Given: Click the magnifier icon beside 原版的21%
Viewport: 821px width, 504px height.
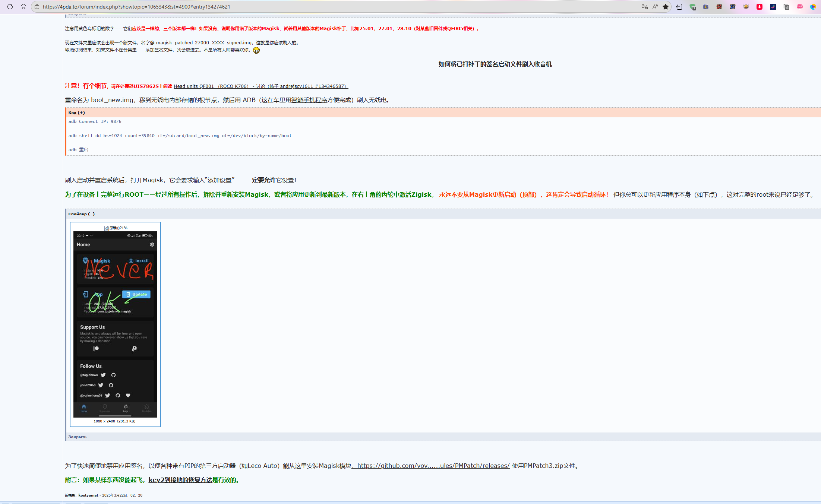Looking at the screenshot, I should pyautogui.click(x=107, y=228).
